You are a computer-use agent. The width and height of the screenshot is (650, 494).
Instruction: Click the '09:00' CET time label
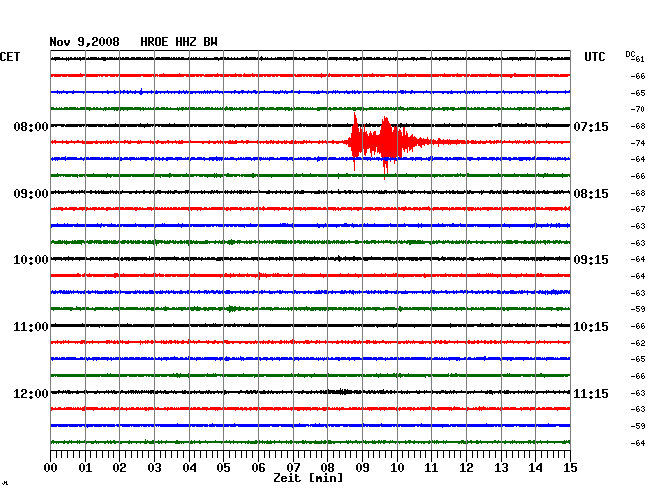(31, 194)
